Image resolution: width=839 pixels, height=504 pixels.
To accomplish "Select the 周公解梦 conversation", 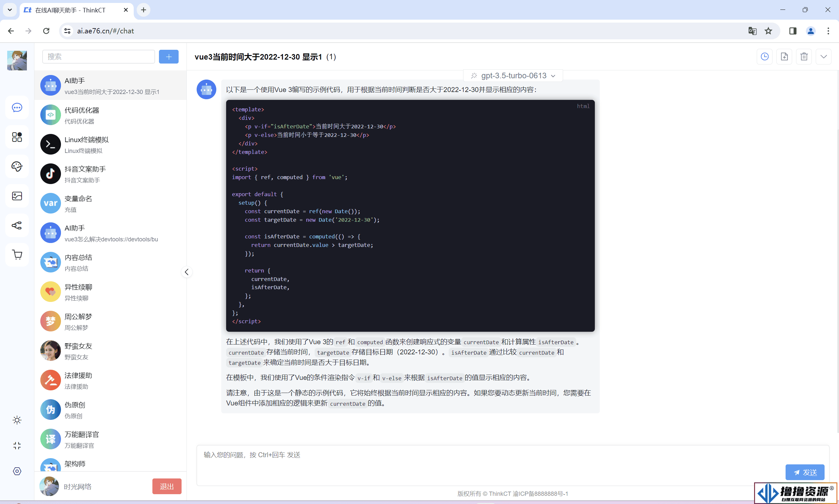I will coord(110,321).
